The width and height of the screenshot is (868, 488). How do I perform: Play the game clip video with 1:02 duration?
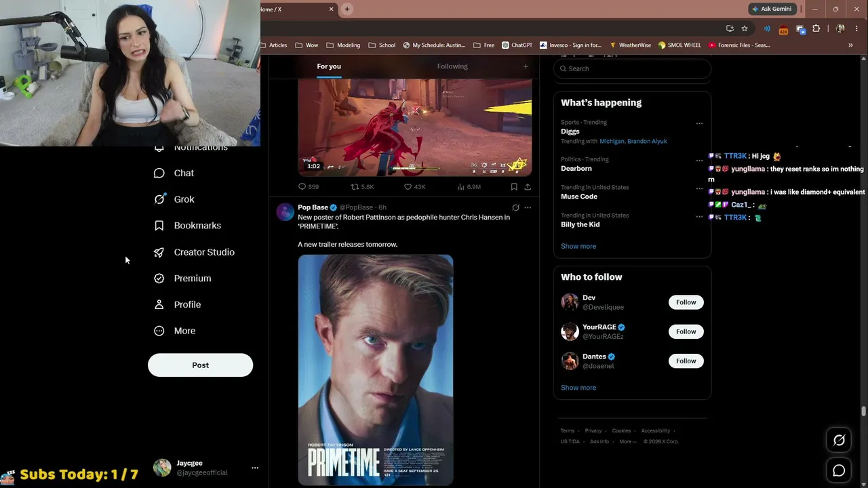coord(415,127)
